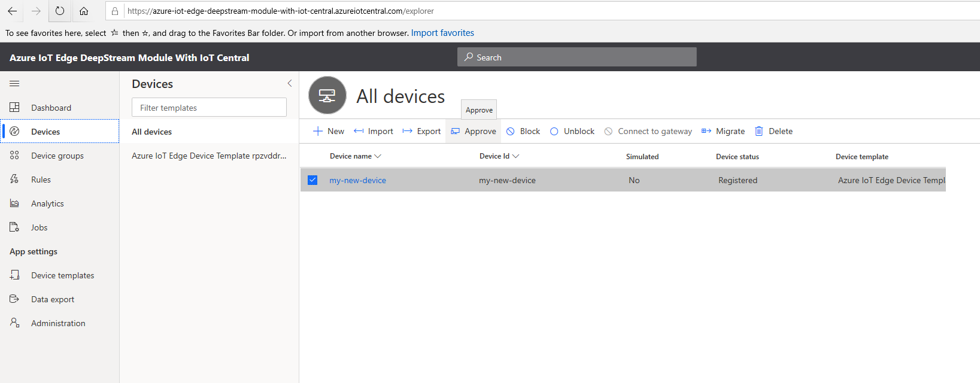Click the Device templates icon
The image size is (980, 383).
point(14,275)
